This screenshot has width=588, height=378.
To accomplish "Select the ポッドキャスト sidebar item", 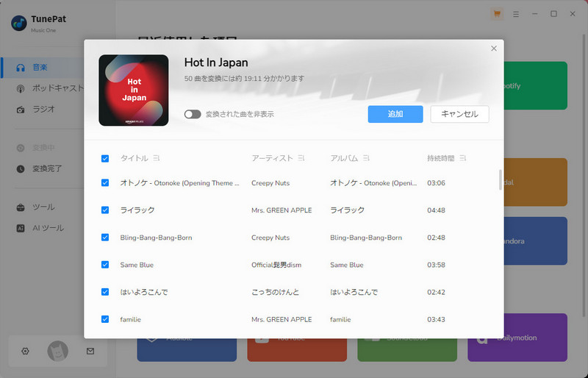I will tap(42, 88).
